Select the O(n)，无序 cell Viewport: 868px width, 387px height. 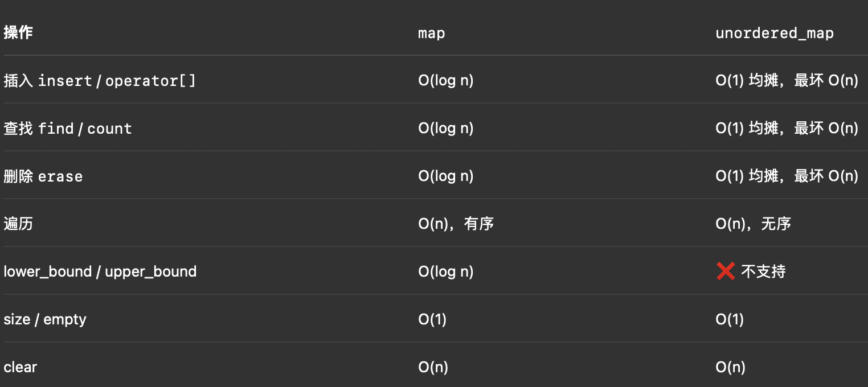click(x=753, y=224)
